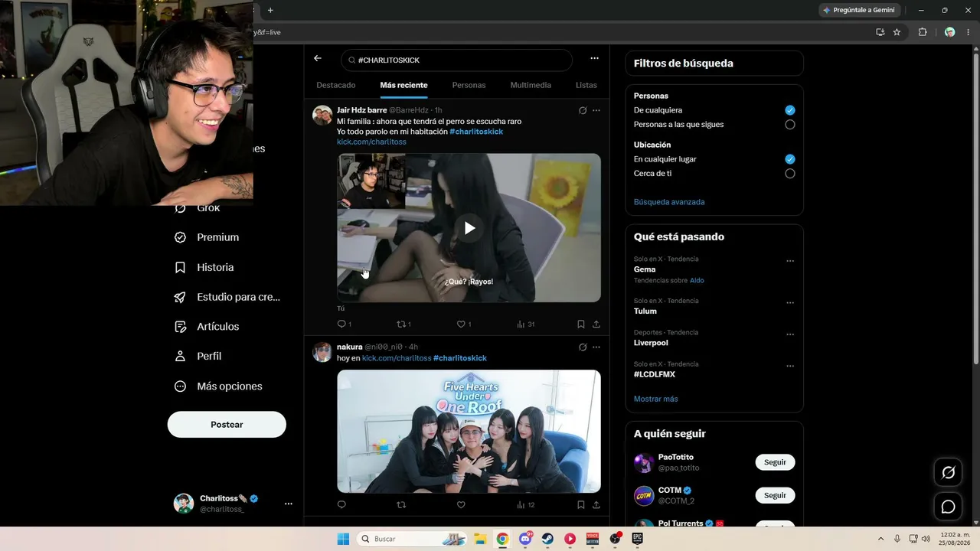Open options for Tulum trend
Viewport: 980px width, 551px height.
[x=790, y=303]
